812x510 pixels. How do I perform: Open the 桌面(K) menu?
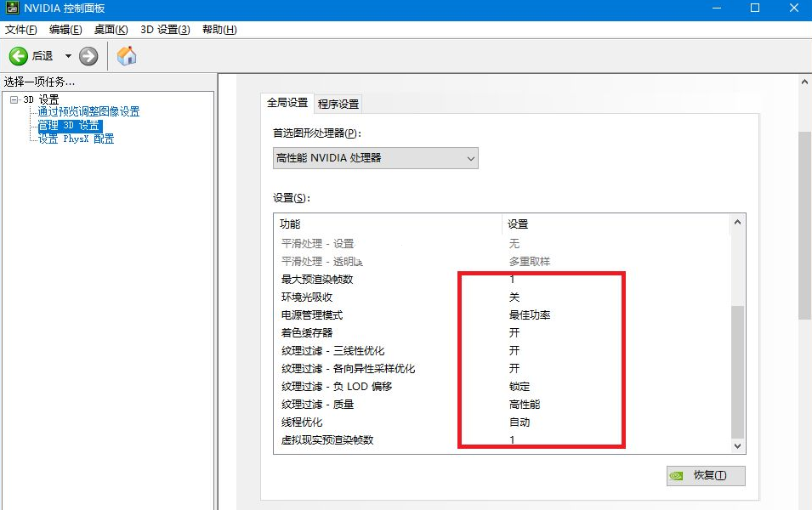pyautogui.click(x=111, y=30)
